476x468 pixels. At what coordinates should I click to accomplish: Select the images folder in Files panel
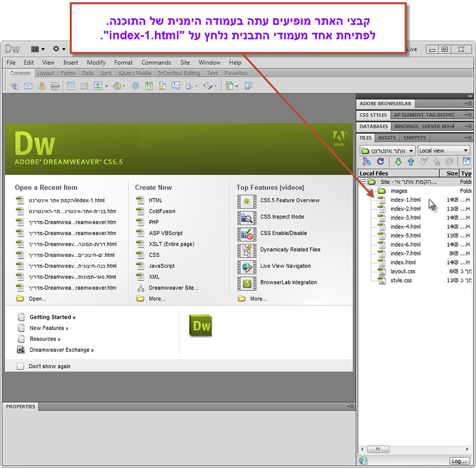[399, 191]
